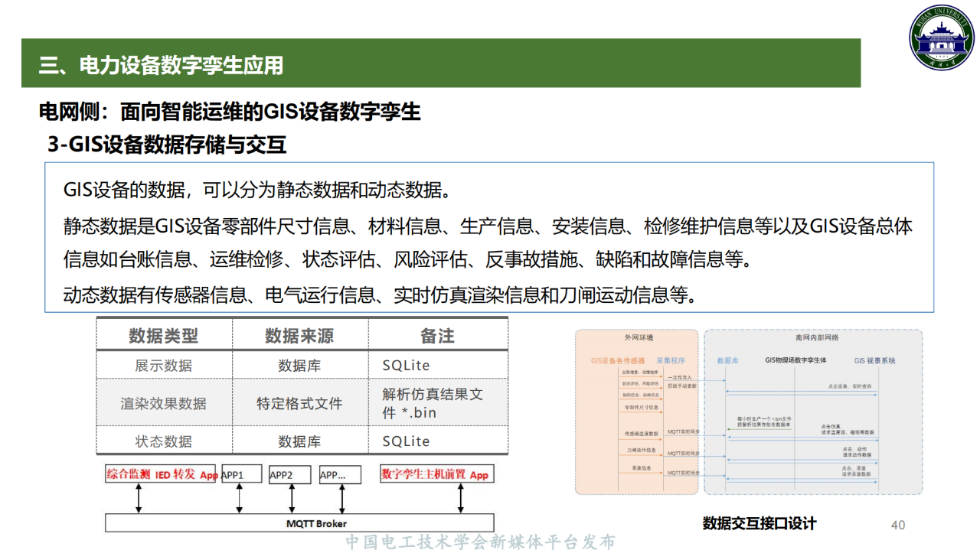
Task: Click the '外网环境' label in the interface diagram
Action: point(639,338)
